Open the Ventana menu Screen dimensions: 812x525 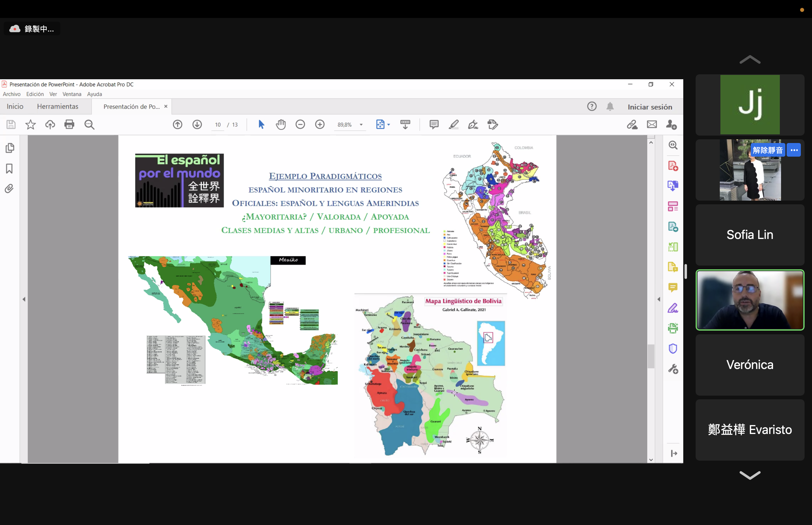tap(72, 94)
